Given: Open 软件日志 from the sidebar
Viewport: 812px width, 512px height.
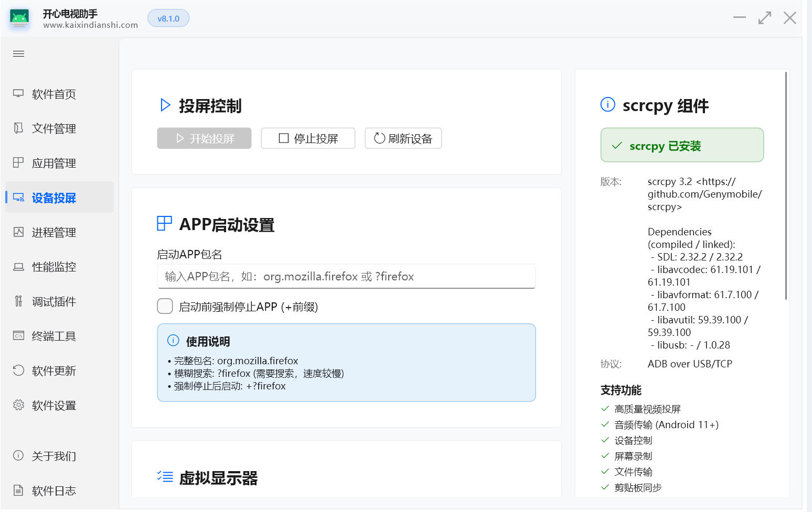Looking at the screenshot, I should click(54, 491).
